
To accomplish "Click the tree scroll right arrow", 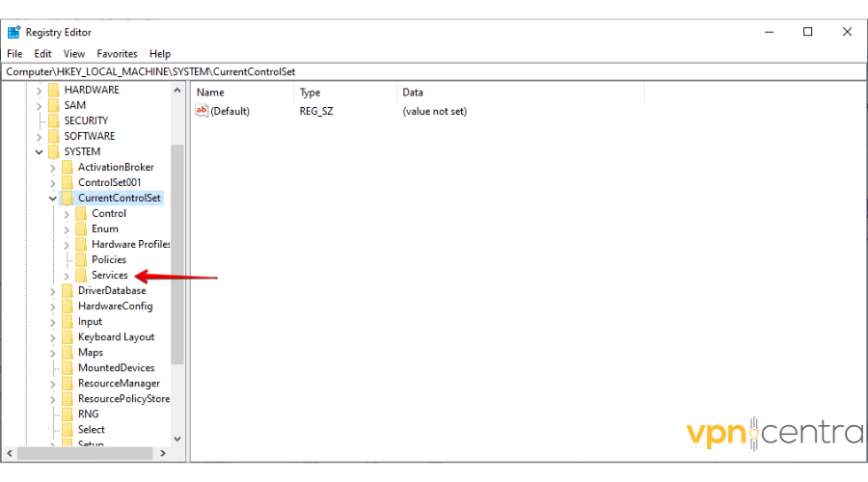I will point(163,453).
